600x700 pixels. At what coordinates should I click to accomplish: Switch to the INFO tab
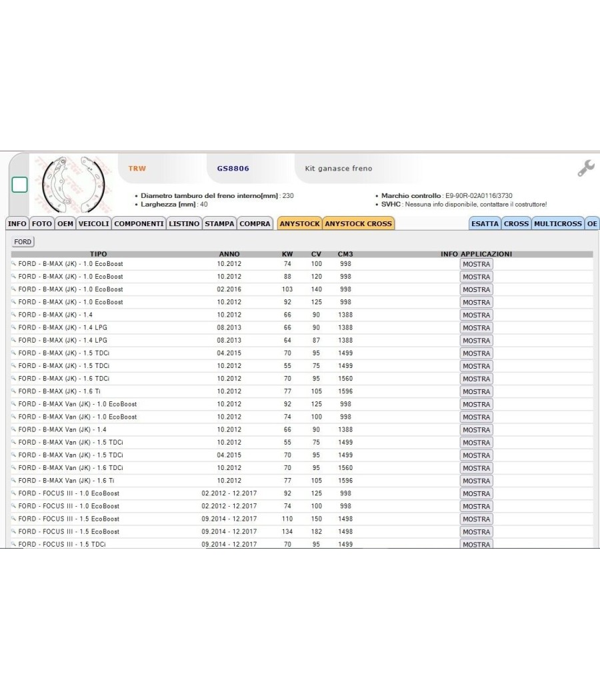(x=17, y=223)
